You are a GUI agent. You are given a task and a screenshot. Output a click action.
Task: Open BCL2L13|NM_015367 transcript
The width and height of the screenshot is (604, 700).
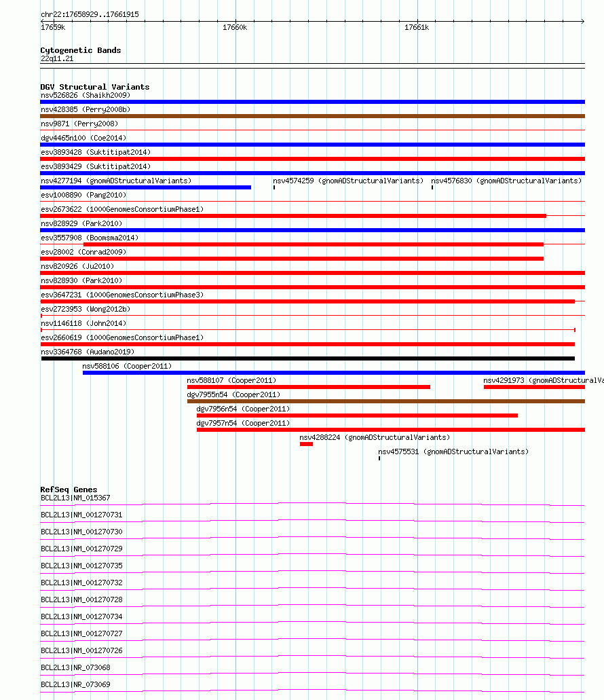tap(75, 498)
